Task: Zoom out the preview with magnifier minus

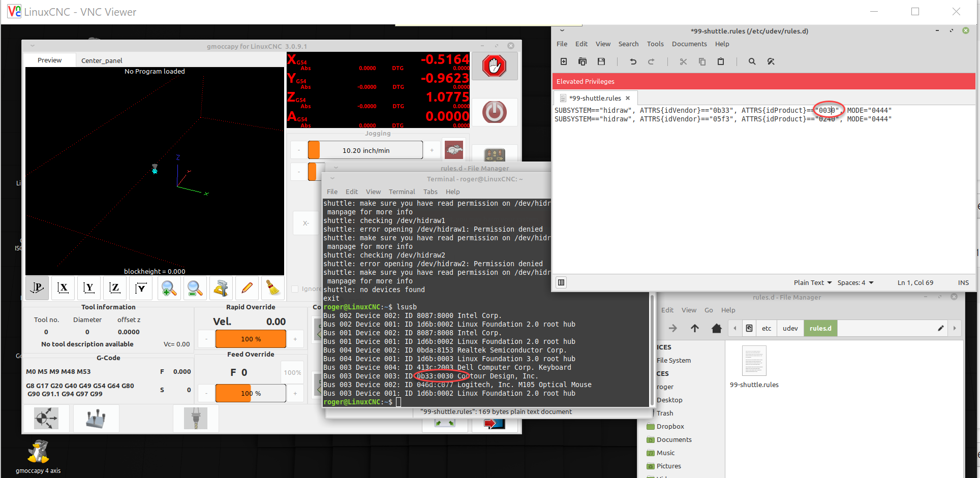Action: point(195,289)
